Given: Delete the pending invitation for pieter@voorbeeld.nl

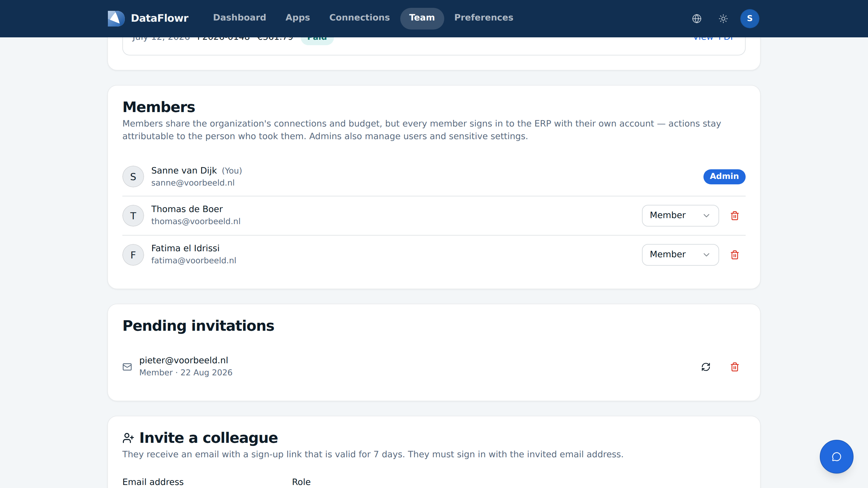Looking at the screenshot, I should pos(734,367).
